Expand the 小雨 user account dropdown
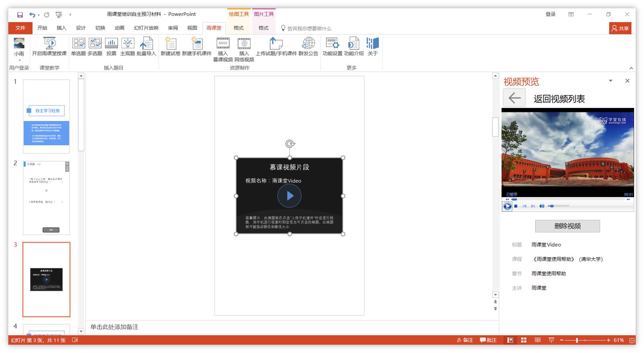This screenshot has width=644, height=353. click(x=19, y=61)
